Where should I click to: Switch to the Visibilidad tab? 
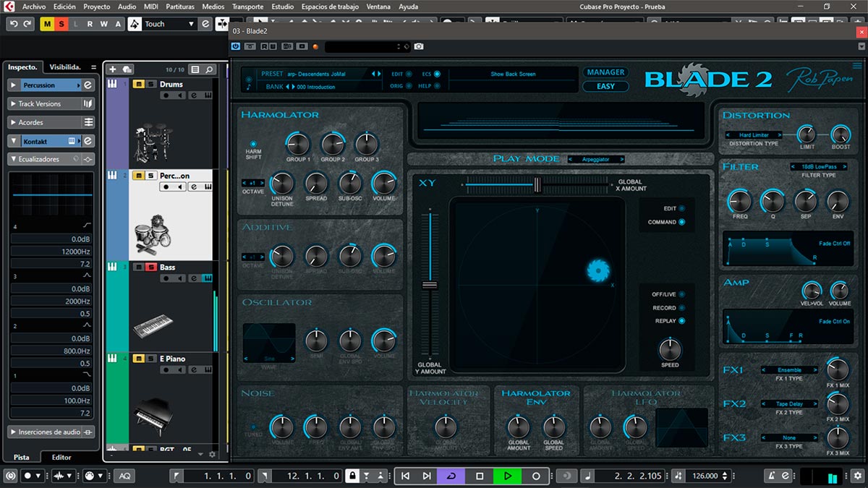click(x=65, y=67)
